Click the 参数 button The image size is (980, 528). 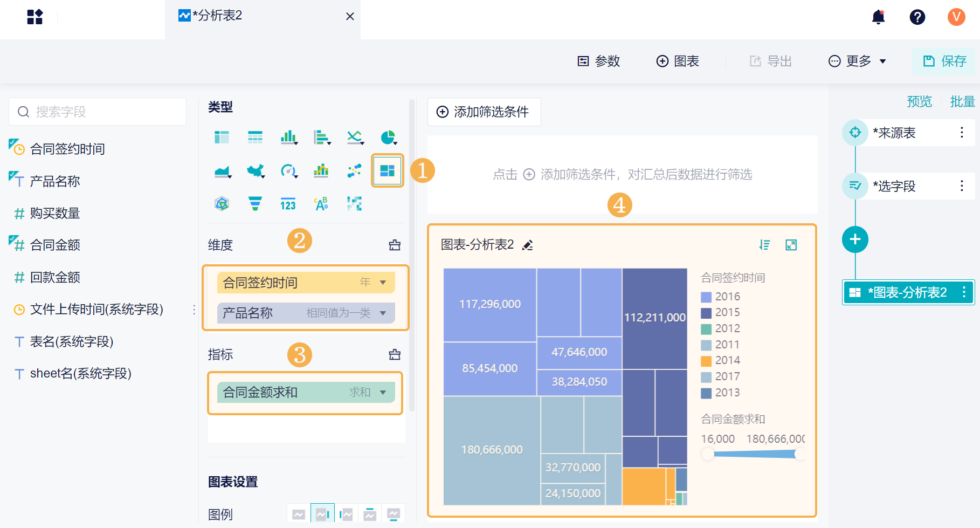coord(598,61)
